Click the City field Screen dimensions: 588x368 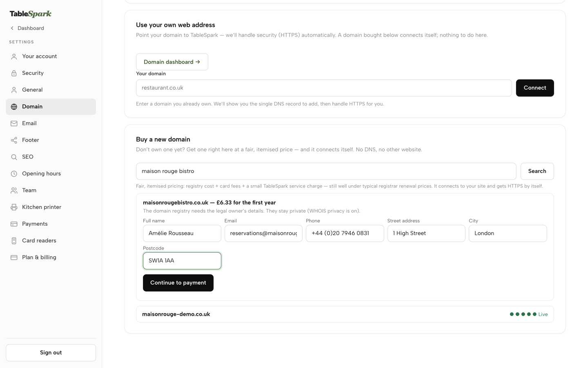(508, 233)
